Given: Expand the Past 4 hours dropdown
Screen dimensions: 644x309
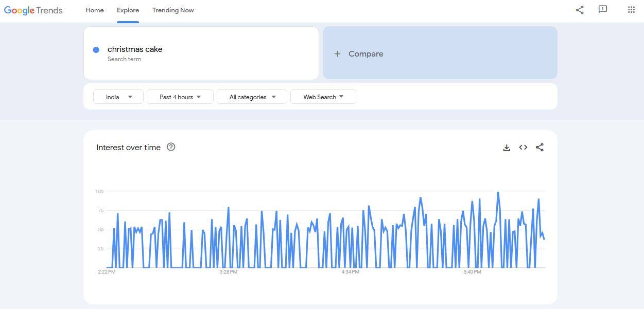Looking at the screenshot, I should [x=180, y=97].
